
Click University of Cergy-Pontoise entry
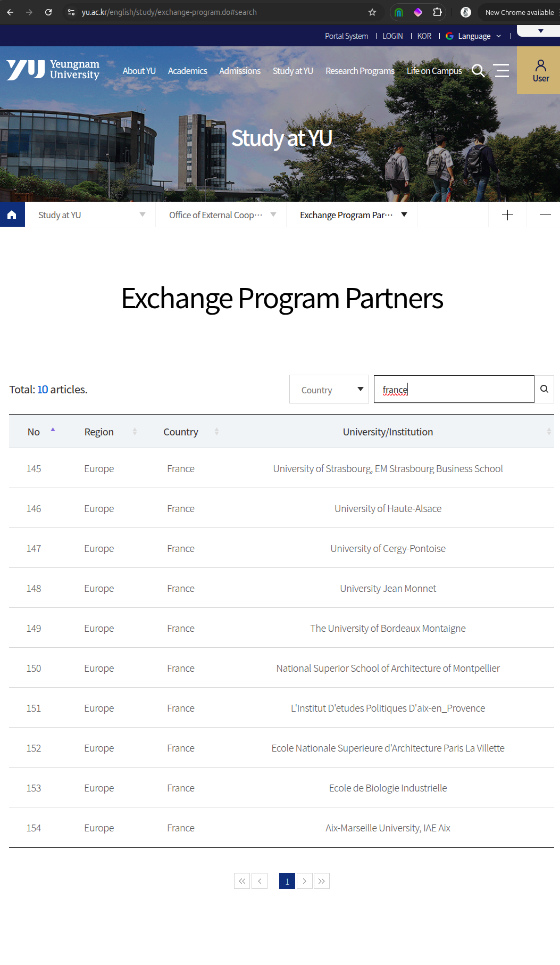(x=388, y=548)
